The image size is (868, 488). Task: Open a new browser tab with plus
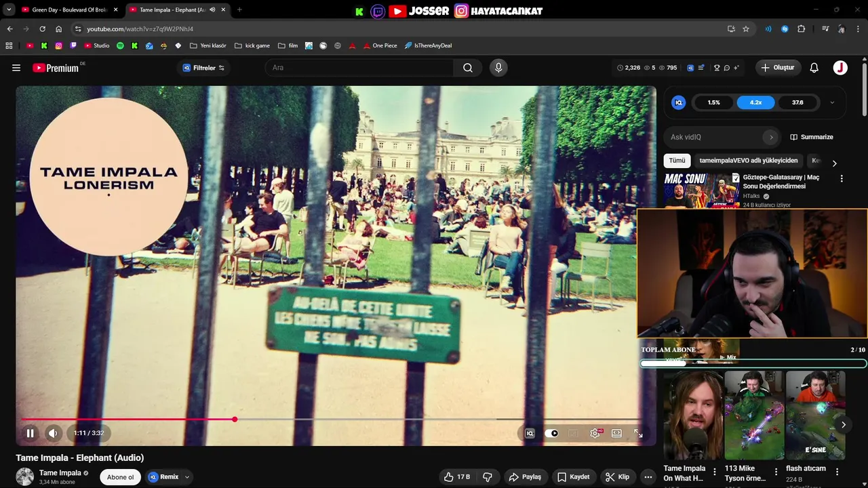click(x=239, y=10)
